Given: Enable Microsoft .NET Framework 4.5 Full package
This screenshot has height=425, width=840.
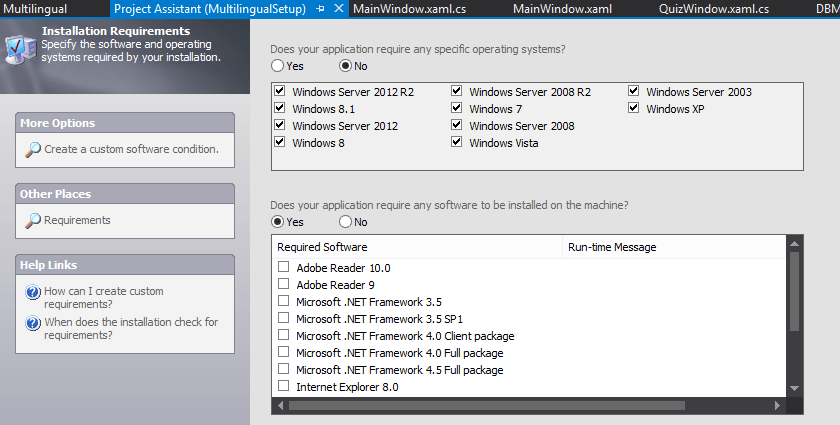Looking at the screenshot, I should 284,369.
